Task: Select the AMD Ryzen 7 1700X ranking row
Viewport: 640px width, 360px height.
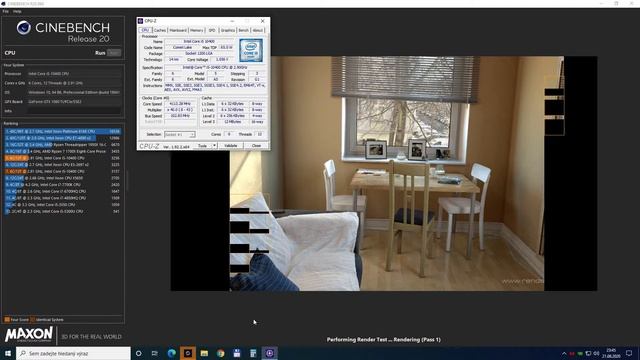Action: click(62, 151)
